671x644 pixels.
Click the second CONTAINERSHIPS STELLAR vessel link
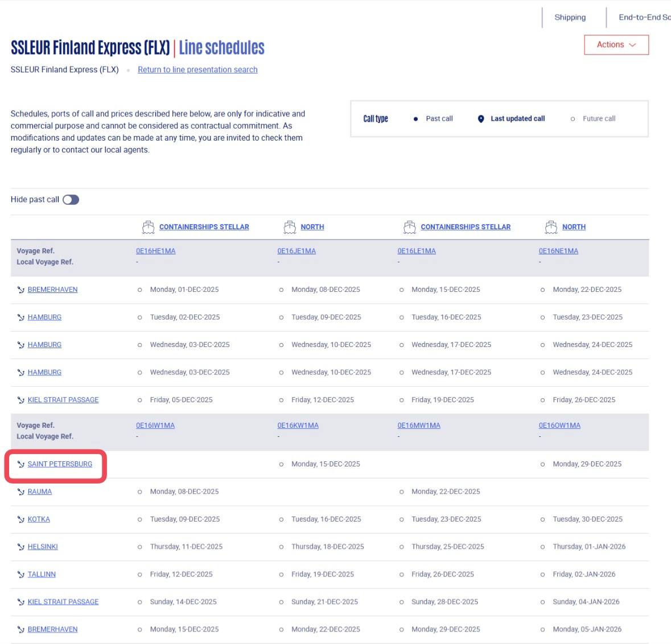point(466,227)
